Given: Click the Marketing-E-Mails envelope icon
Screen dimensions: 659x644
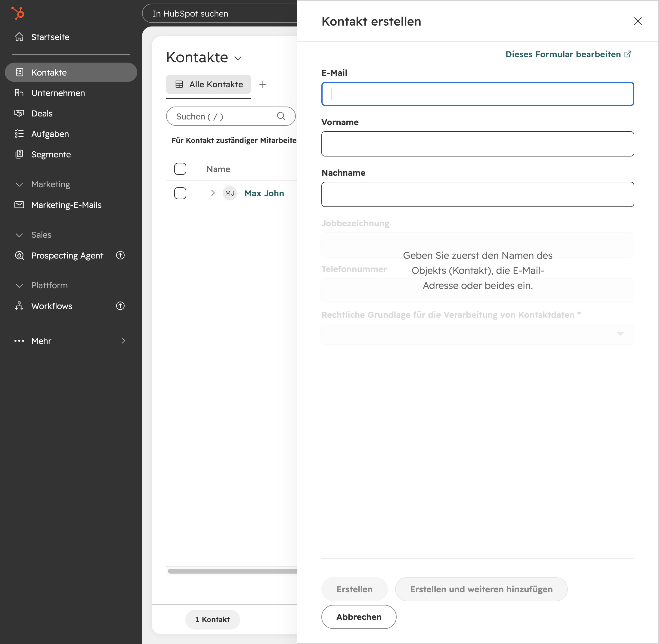Looking at the screenshot, I should coord(19,205).
